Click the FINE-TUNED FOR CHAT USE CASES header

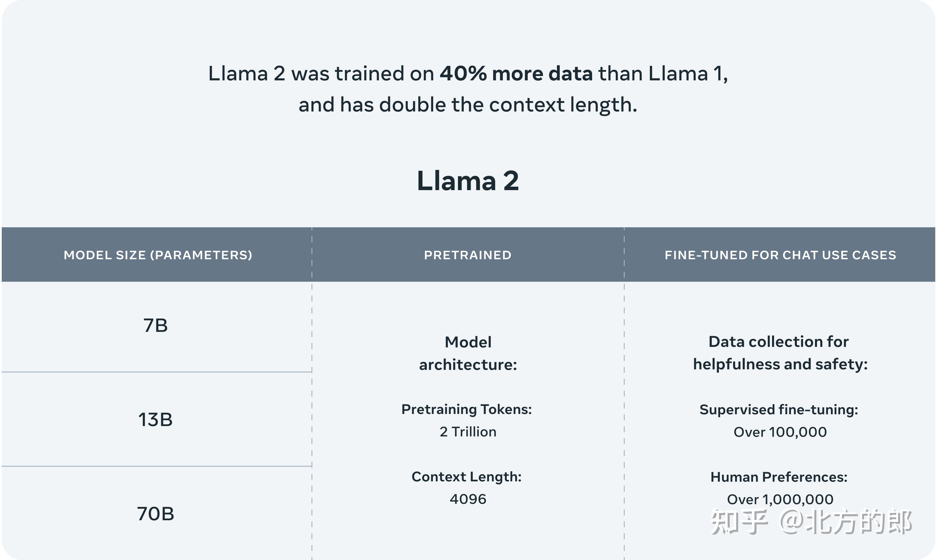780,255
